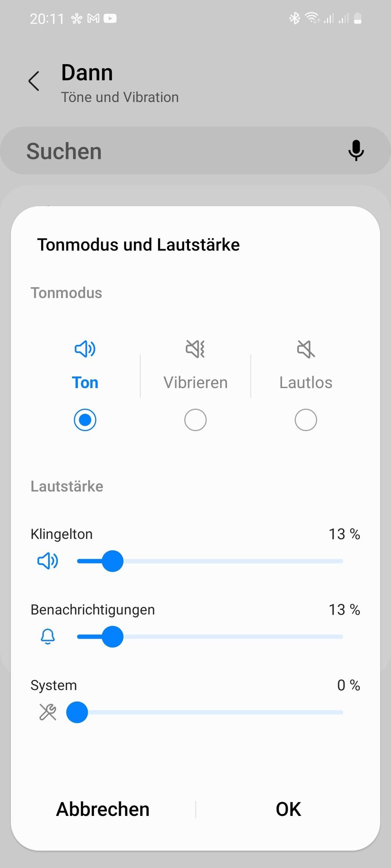Image resolution: width=391 pixels, height=868 pixels.
Task: Choose the Vibrieren mode label
Action: coord(195,382)
